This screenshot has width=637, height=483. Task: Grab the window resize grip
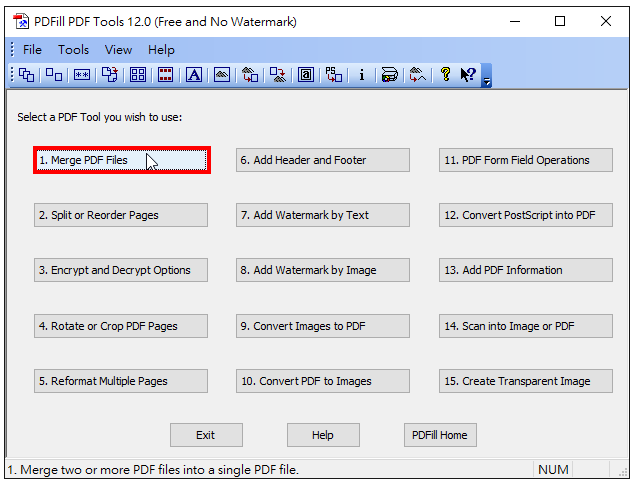click(623, 472)
